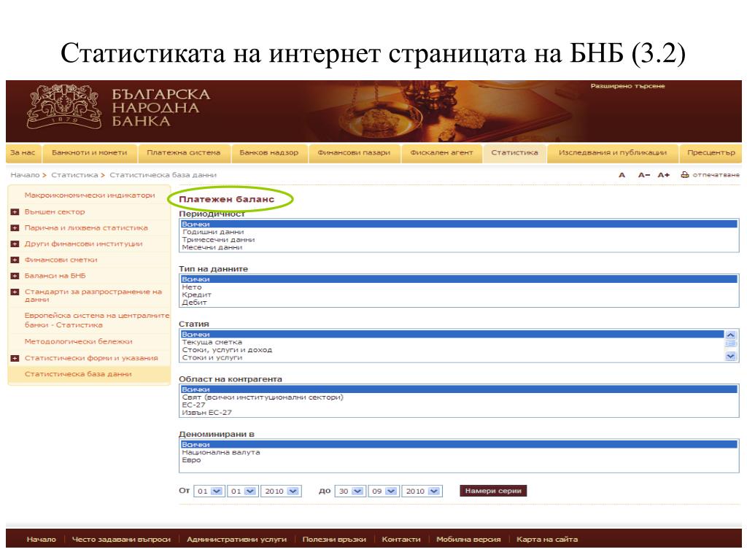Select the Статистика top menu tab
747x560 pixels.
pos(514,153)
